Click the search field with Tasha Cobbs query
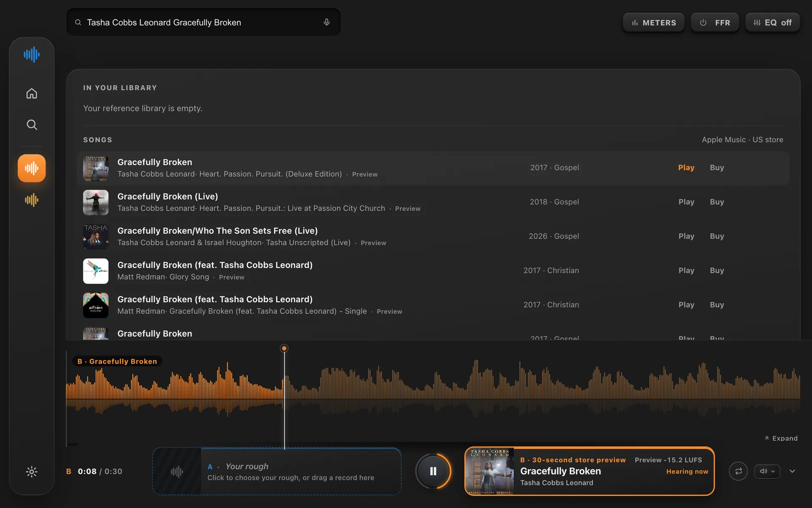This screenshot has width=812, height=508. pos(203,22)
